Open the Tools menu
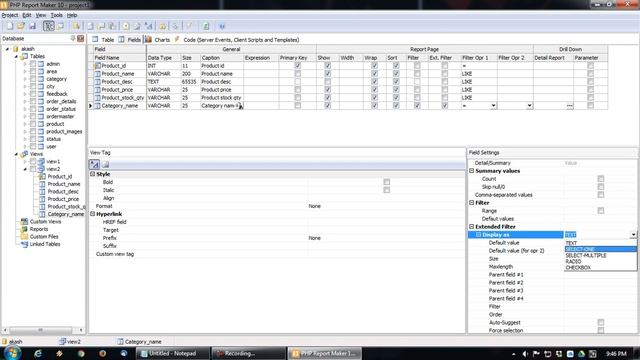This screenshot has width=640, height=360. coord(56,15)
